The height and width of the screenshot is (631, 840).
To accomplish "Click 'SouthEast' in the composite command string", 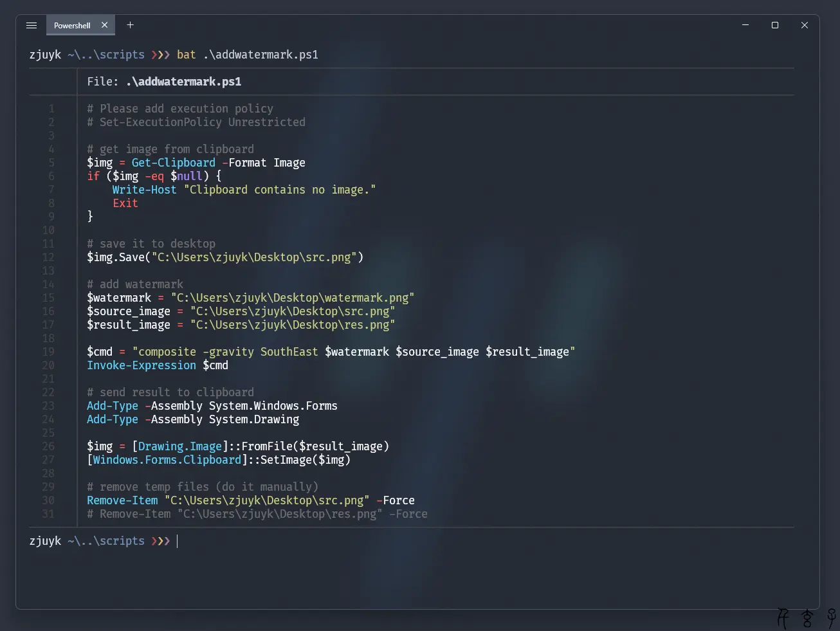I will point(289,352).
